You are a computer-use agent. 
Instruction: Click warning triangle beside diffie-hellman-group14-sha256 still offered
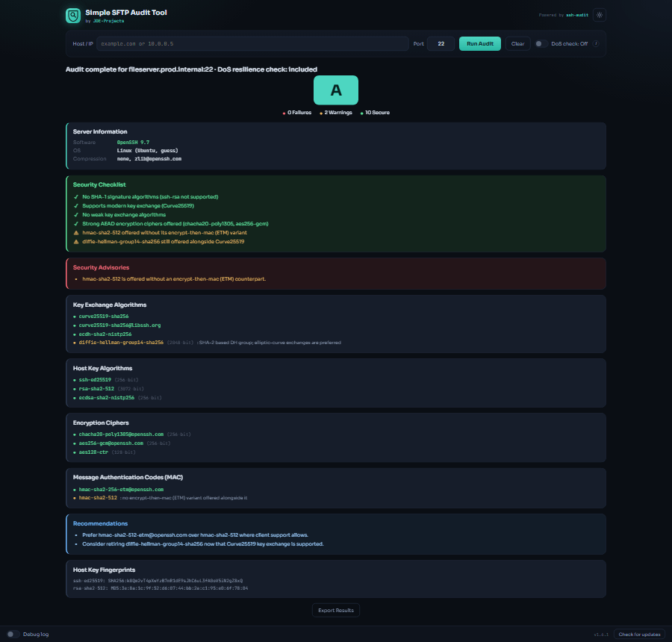point(76,242)
